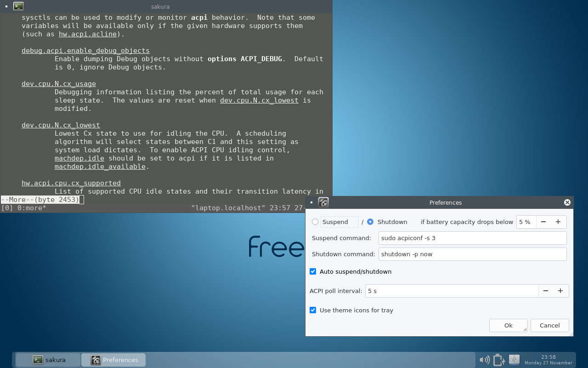Screen dimensions: 588x368
Task: Click the --More--(byte 2453) prompt
Action: click(x=40, y=200)
